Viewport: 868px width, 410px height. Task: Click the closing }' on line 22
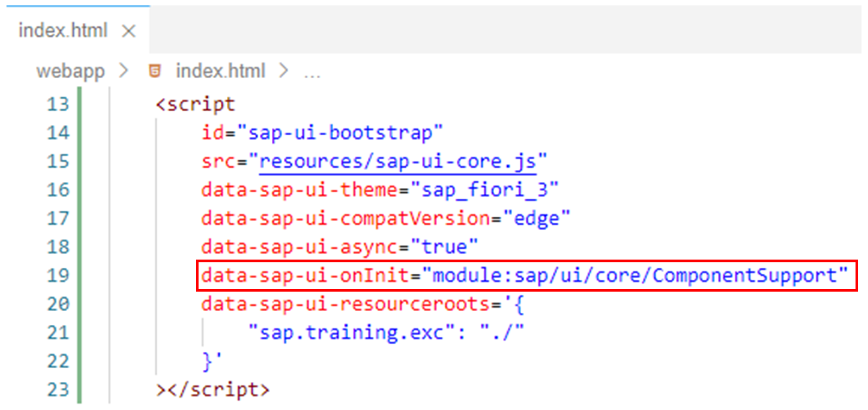(x=212, y=361)
